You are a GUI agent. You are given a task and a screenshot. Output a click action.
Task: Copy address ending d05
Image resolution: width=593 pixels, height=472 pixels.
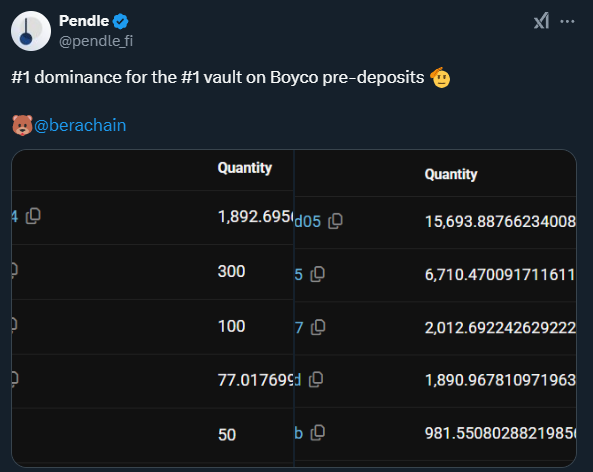pyautogui.click(x=335, y=221)
